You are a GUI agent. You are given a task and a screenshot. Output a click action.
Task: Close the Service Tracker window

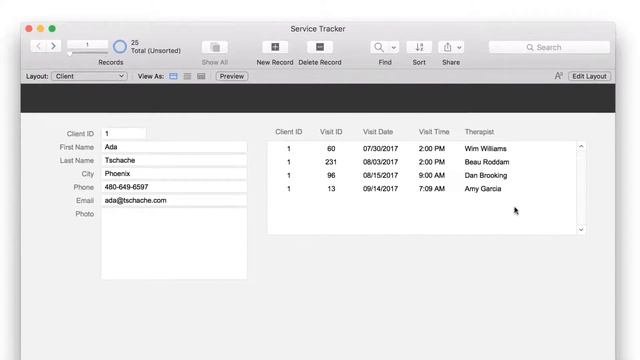(x=29, y=29)
